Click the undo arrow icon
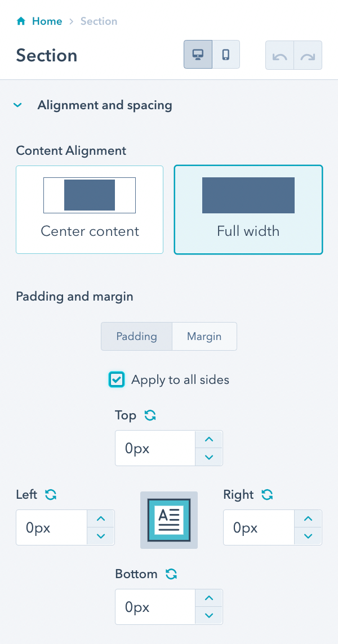This screenshot has width=338, height=644. tap(279, 55)
